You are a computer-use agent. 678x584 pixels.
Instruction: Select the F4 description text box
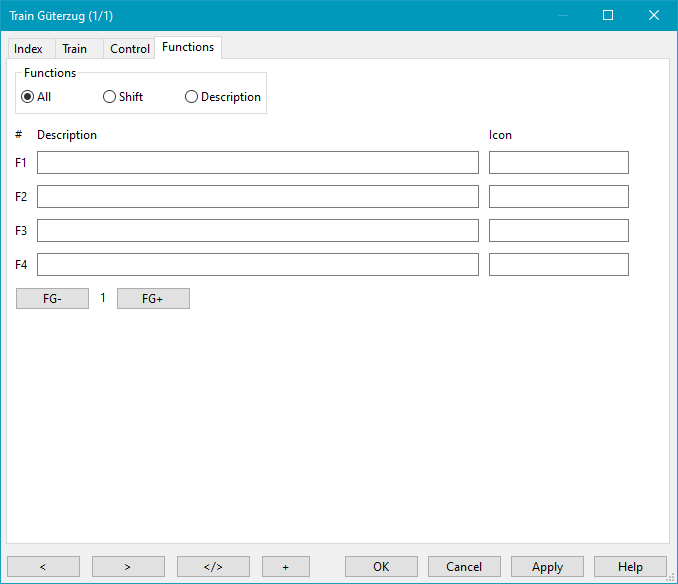pos(257,265)
